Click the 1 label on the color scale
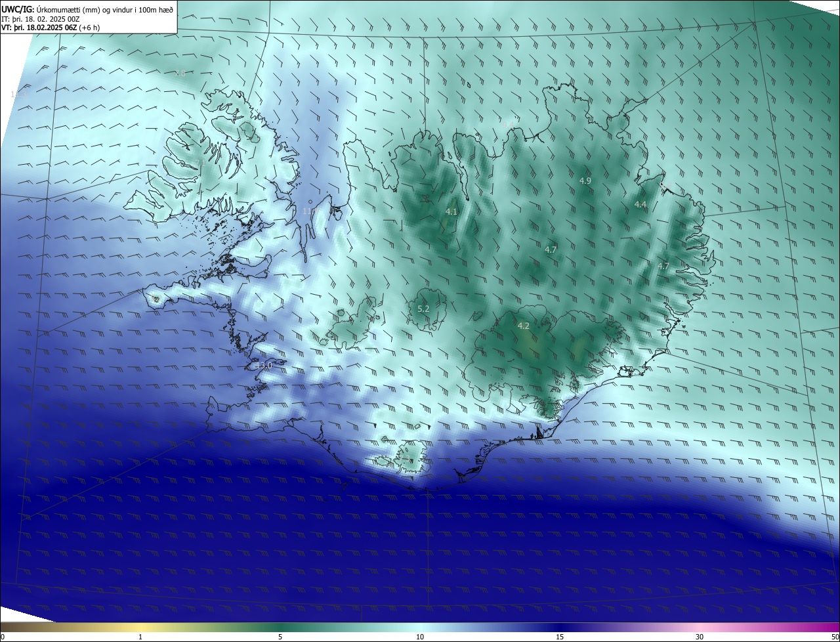 click(140, 637)
